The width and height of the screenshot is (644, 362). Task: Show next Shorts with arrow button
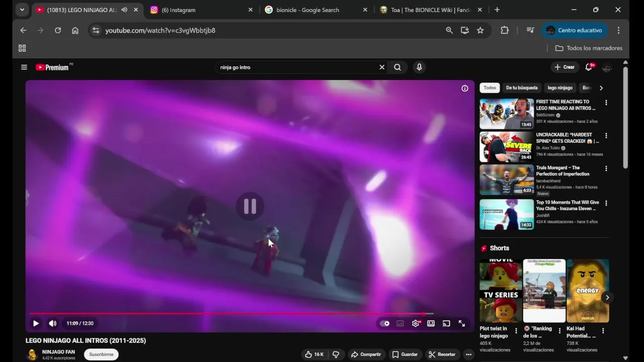607,298
